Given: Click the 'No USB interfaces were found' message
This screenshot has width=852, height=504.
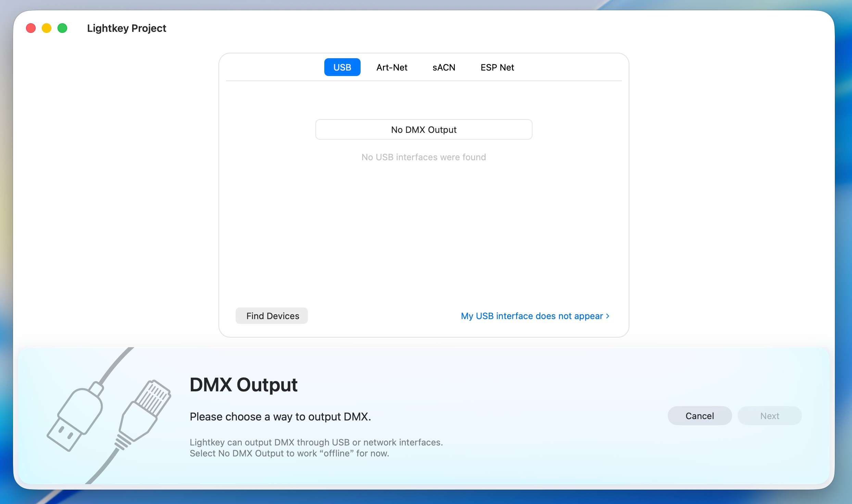Looking at the screenshot, I should pyautogui.click(x=424, y=157).
